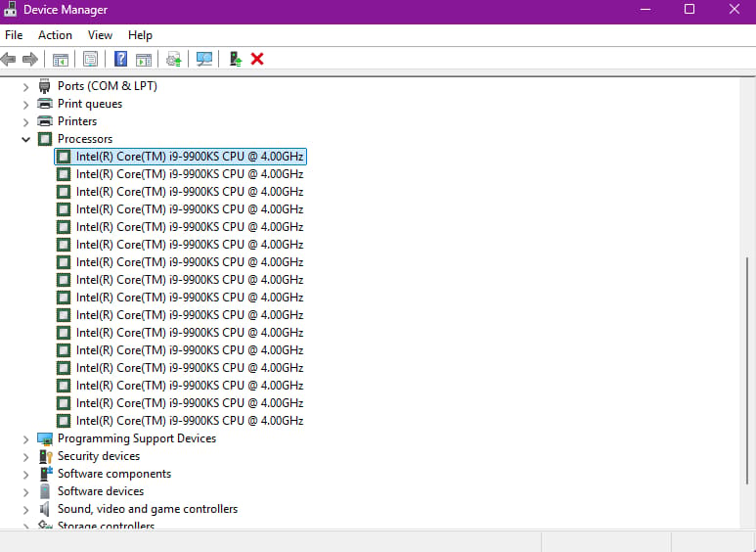Select the Print queues label
756x552 pixels.
pyautogui.click(x=90, y=104)
